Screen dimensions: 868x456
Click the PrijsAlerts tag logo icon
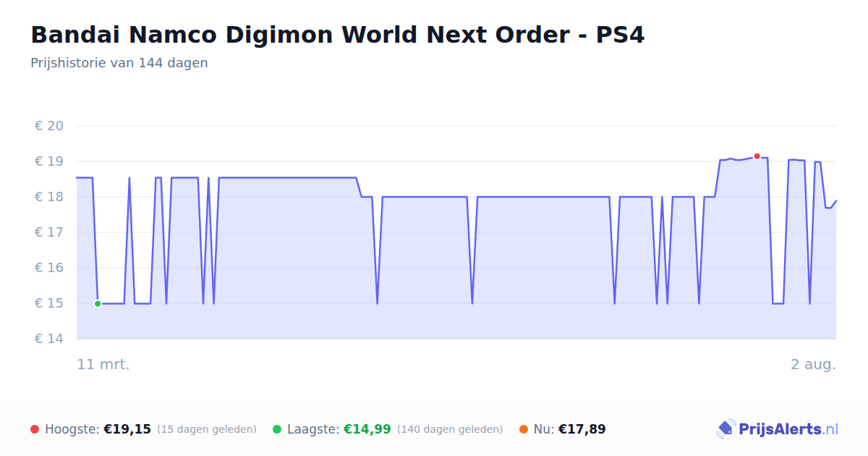tap(726, 429)
